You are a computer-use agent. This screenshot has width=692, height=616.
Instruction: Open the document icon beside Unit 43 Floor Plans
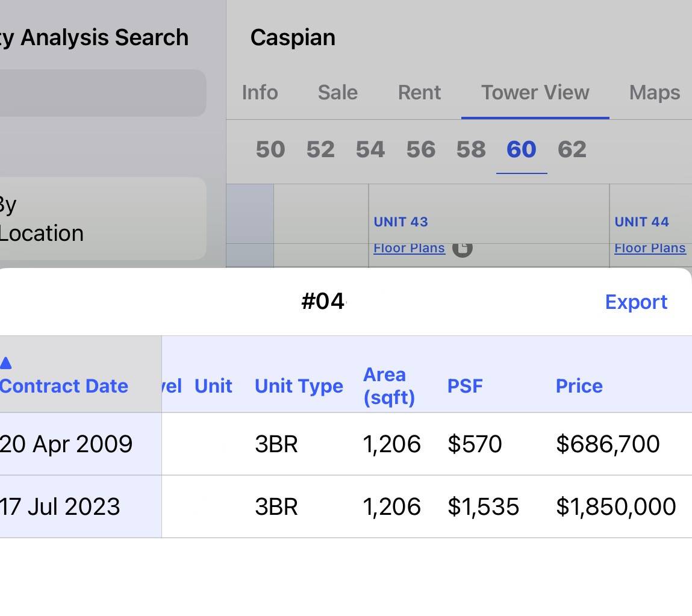coord(462,249)
